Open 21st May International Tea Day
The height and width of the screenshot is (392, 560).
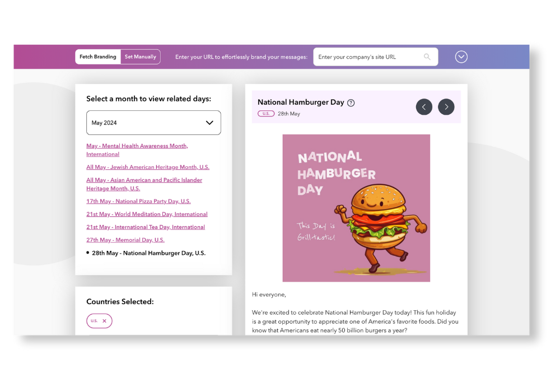click(146, 227)
